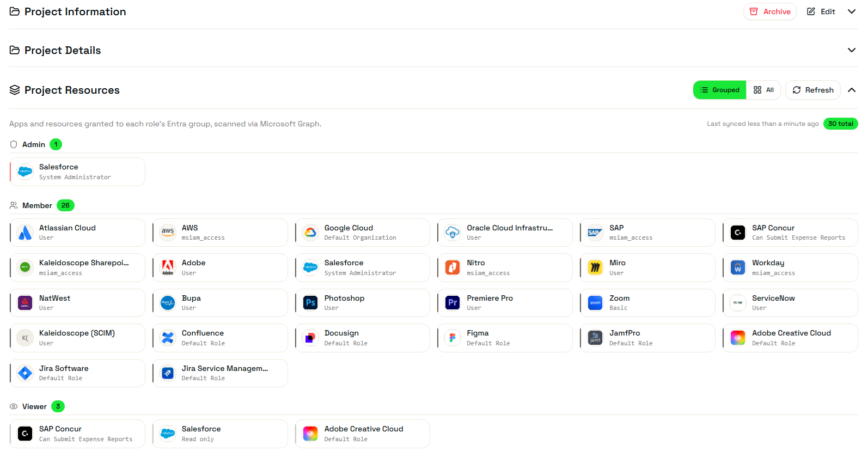Click the JamfPro app icon
This screenshot has height=457, width=868.
(595, 338)
